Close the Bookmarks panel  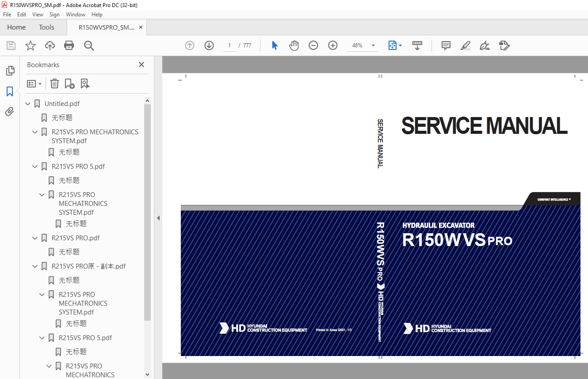click(x=141, y=64)
